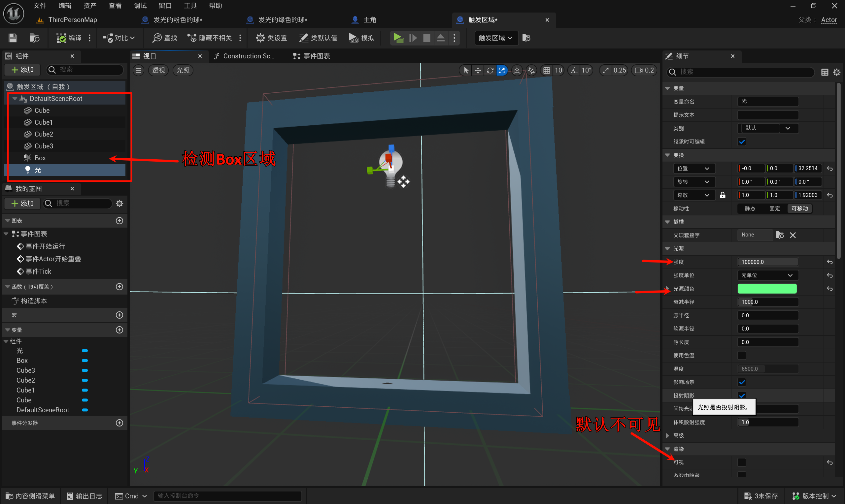Screen dimensions: 845x504
Task: Toggle 使用色温 checkbox
Action: [x=742, y=355]
